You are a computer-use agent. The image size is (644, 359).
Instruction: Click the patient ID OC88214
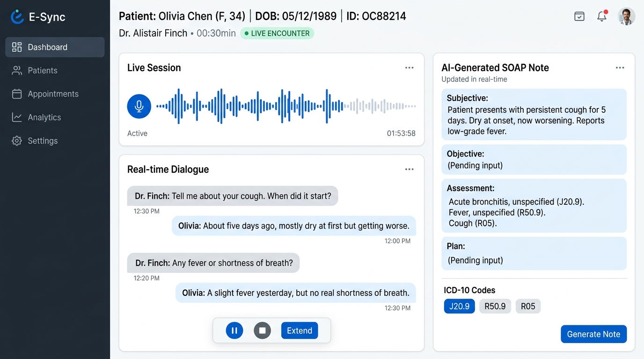pyautogui.click(x=376, y=16)
